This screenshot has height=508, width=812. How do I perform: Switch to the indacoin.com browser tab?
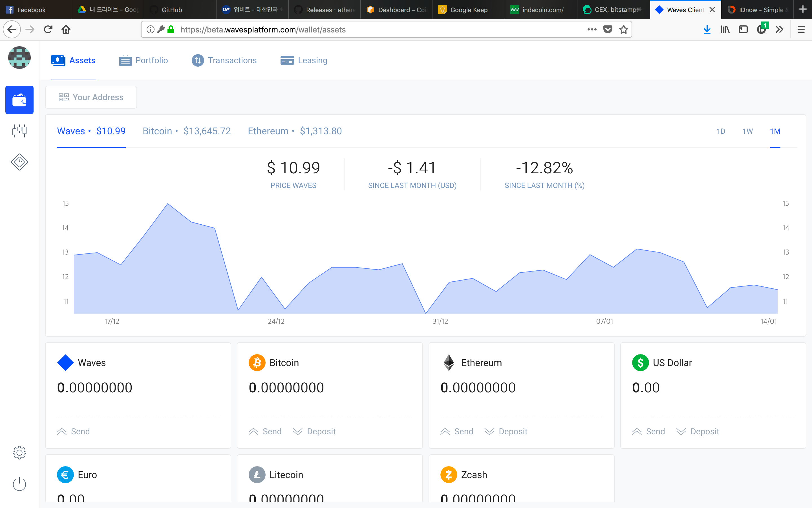point(541,9)
